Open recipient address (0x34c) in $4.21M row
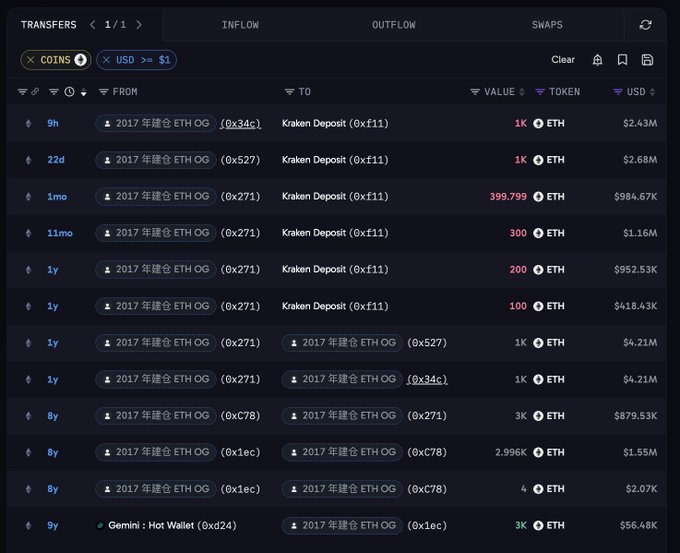The image size is (680, 553). 427,380
